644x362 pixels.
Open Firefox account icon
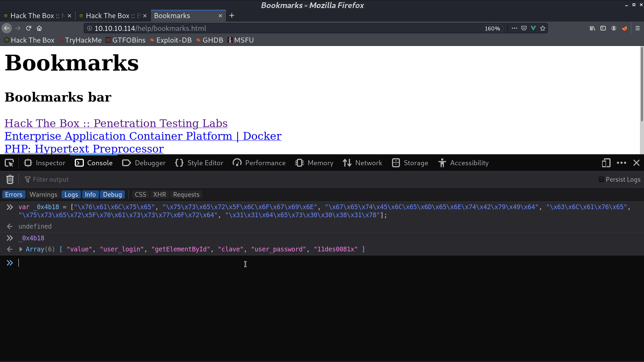[x=614, y=28]
